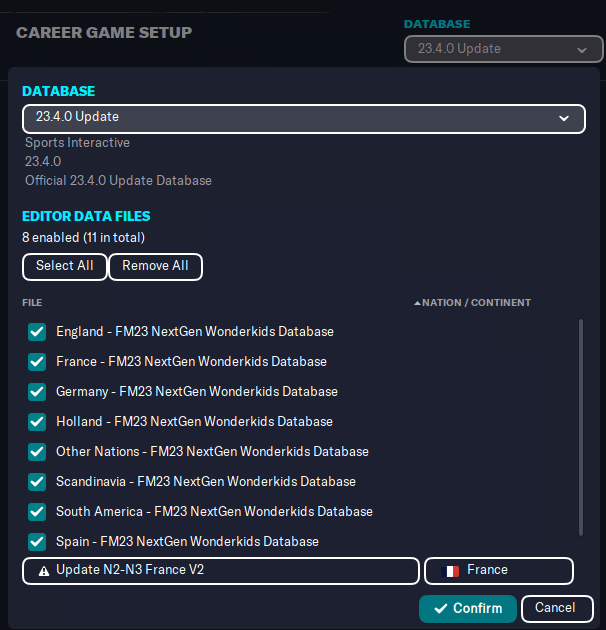This screenshot has height=630, width=606.
Task: Click Spain - FM23 NextGen Wonderkids Database text
Action: pos(187,542)
